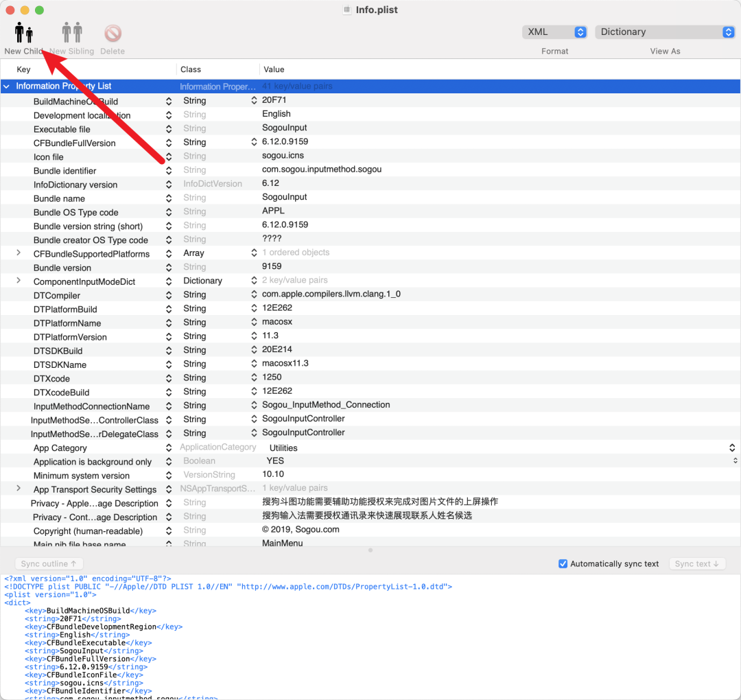Open class stepper for CFBundleFullVersion
Viewport: 741px width, 700px height.
[254, 142]
